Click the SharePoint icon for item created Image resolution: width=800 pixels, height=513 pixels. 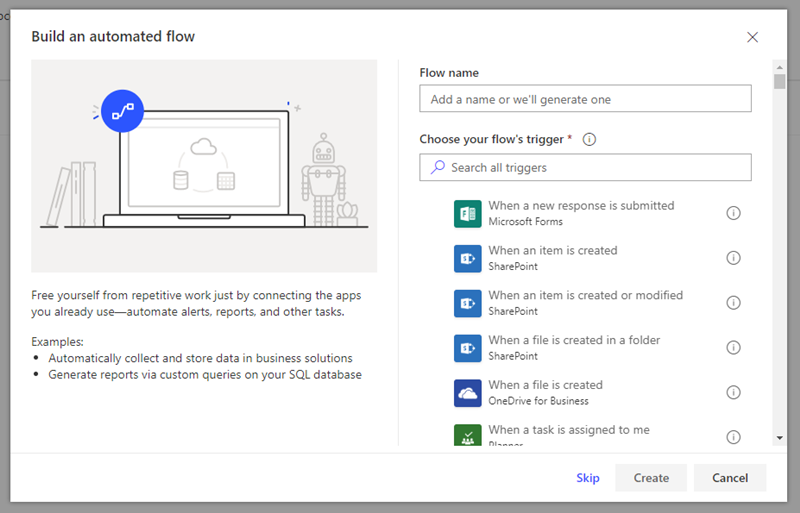point(468,258)
